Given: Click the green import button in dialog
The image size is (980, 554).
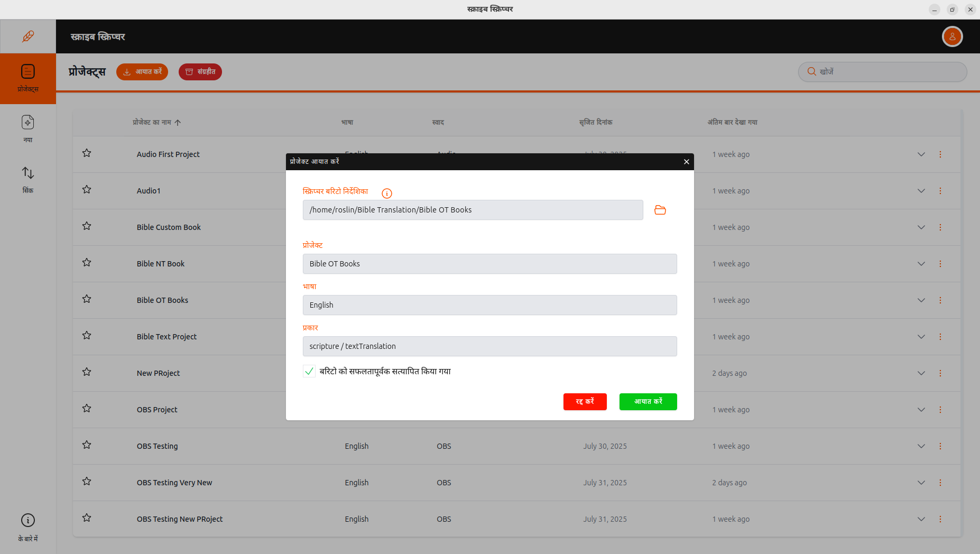Looking at the screenshot, I should tap(648, 402).
